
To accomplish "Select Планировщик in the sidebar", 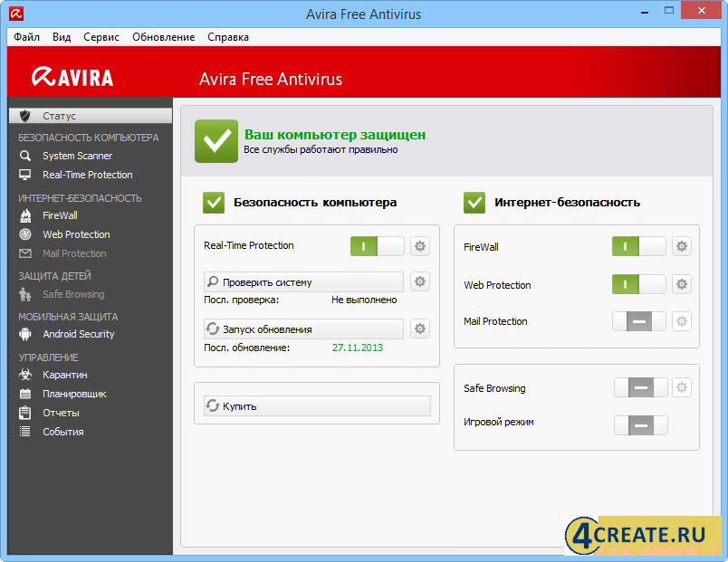I will (x=74, y=394).
